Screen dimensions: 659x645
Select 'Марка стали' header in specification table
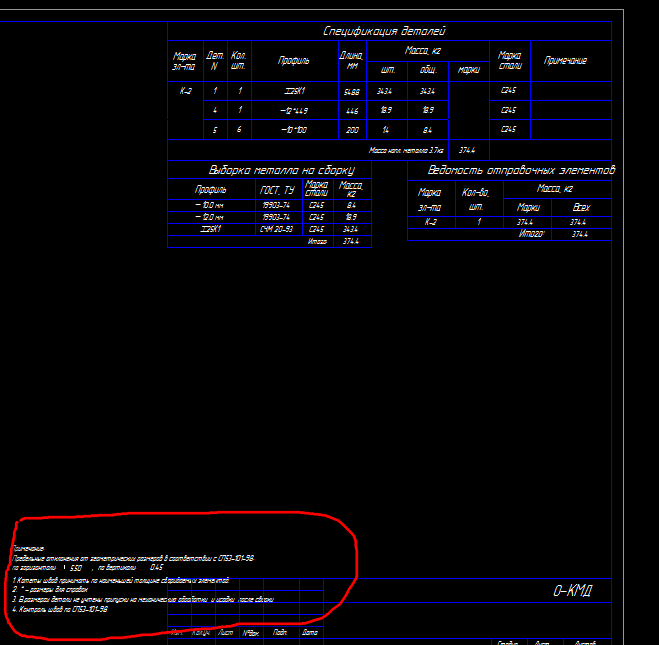509,61
